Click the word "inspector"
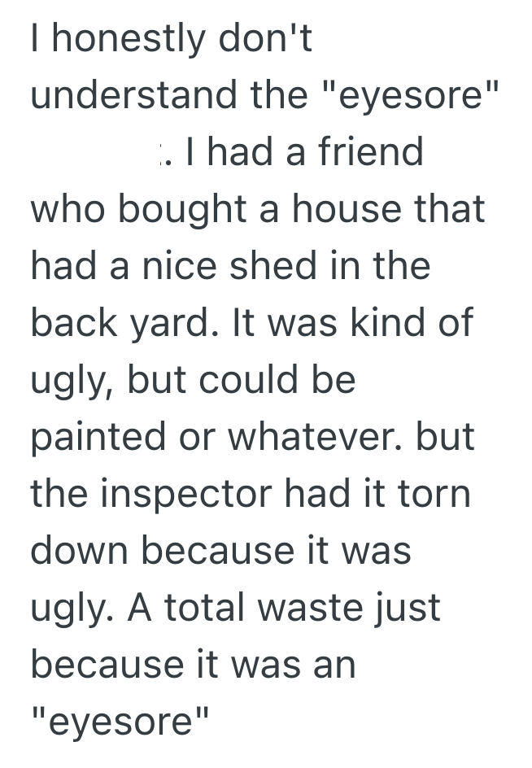The image size is (532, 768). (x=191, y=494)
